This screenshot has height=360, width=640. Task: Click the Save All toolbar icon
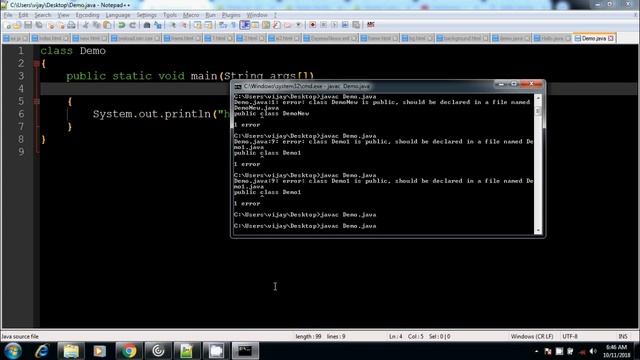[x=39, y=25]
